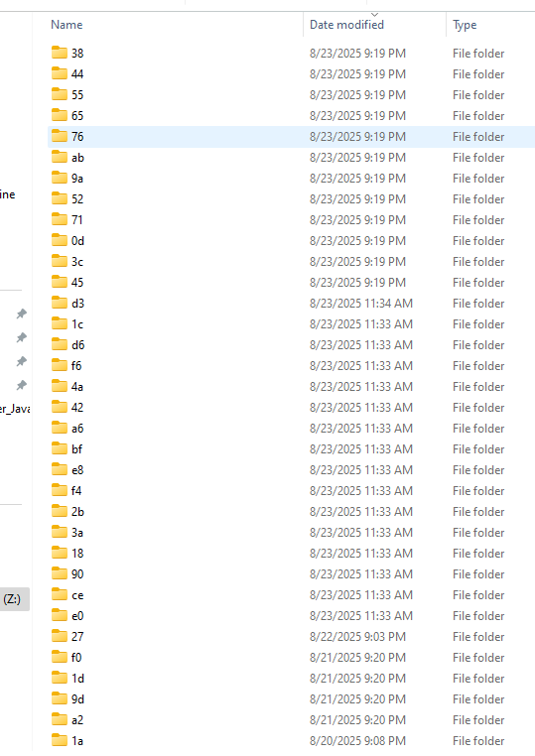Select the ce folder icon
This screenshot has width=535, height=756.
[60, 594]
